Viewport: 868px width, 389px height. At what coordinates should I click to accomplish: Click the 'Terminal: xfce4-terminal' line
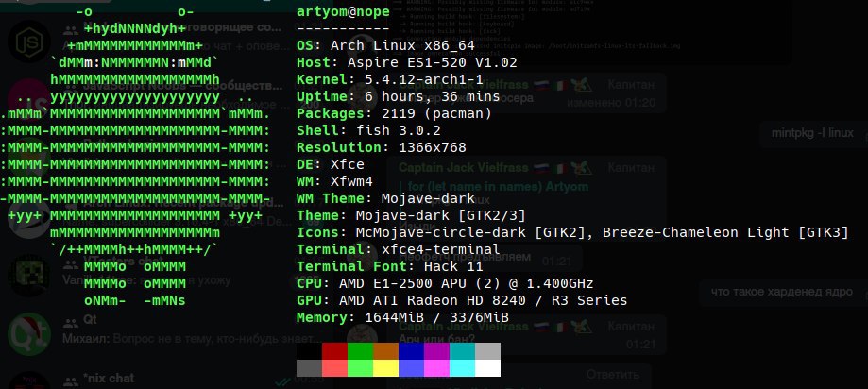(399, 249)
